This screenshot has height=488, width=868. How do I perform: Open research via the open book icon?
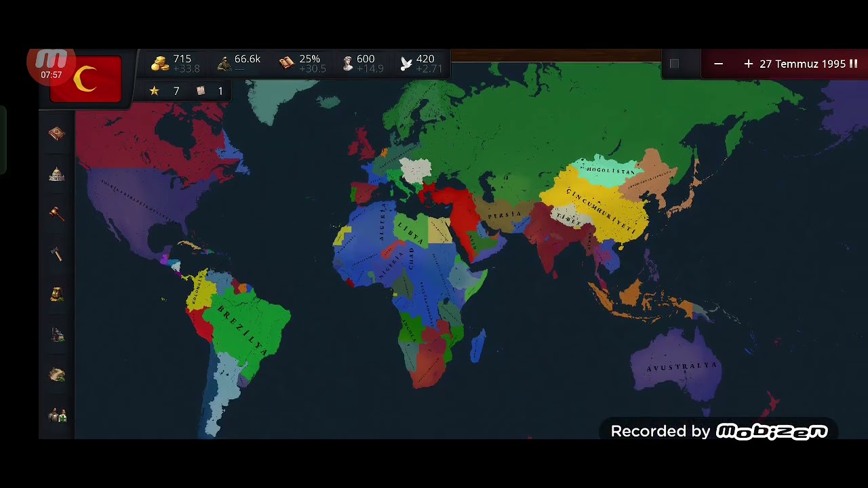click(287, 64)
